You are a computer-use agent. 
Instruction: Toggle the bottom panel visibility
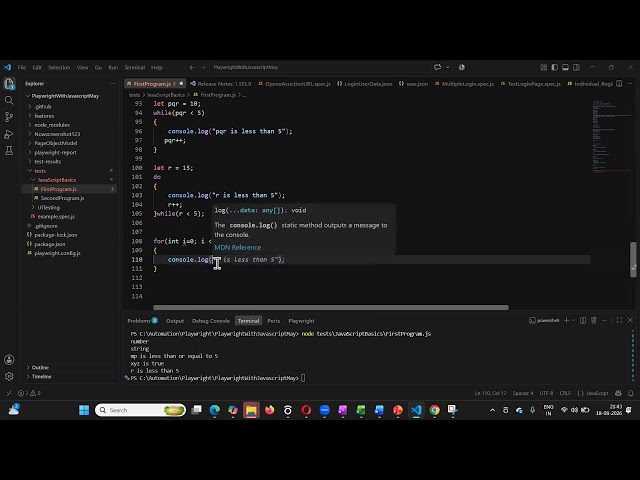565,67
